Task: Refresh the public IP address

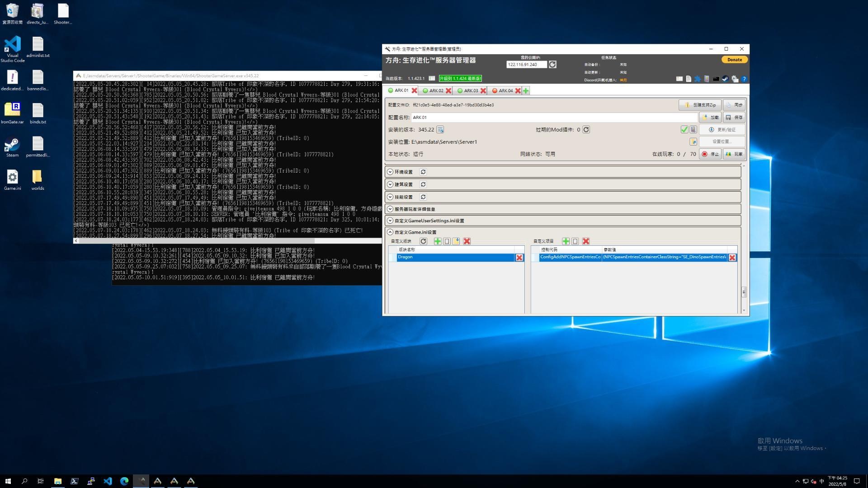Action: point(552,65)
